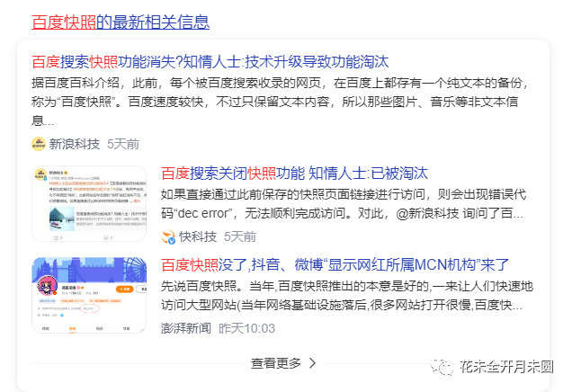
Task: Click the 昨天10:03 timestamp
Action: [x=247, y=328]
